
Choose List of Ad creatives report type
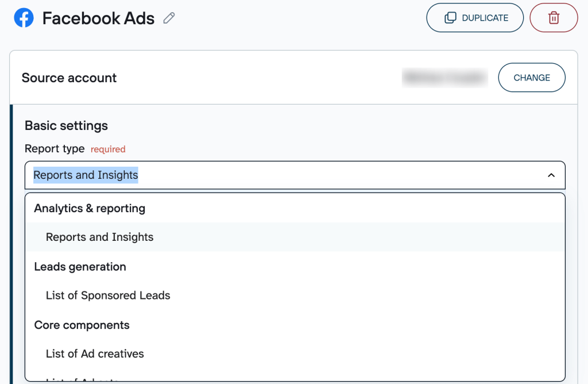(95, 354)
